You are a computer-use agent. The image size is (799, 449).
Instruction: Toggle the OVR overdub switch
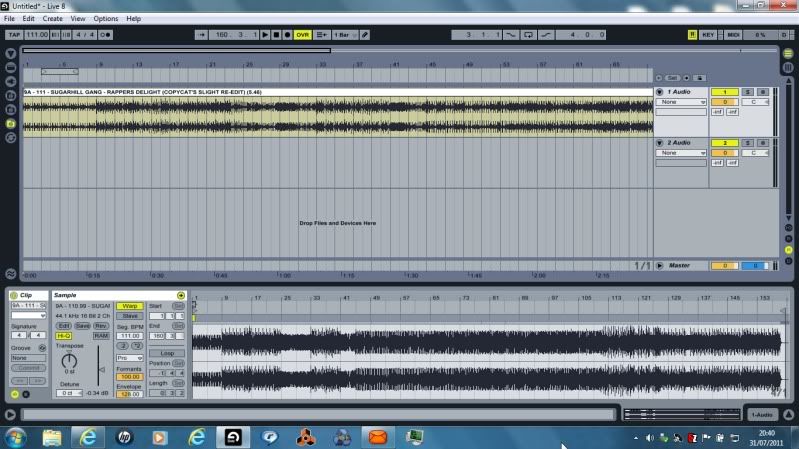click(x=302, y=35)
